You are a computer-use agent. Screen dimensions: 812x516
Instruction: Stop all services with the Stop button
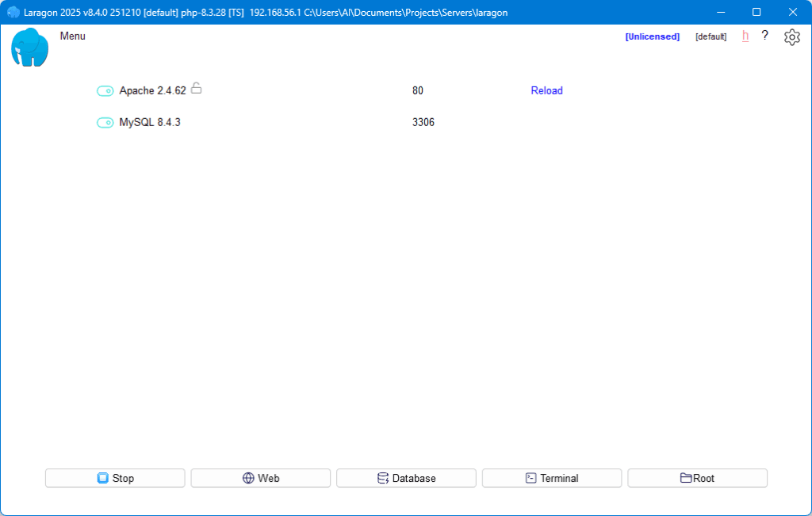(x=115, y=478)
